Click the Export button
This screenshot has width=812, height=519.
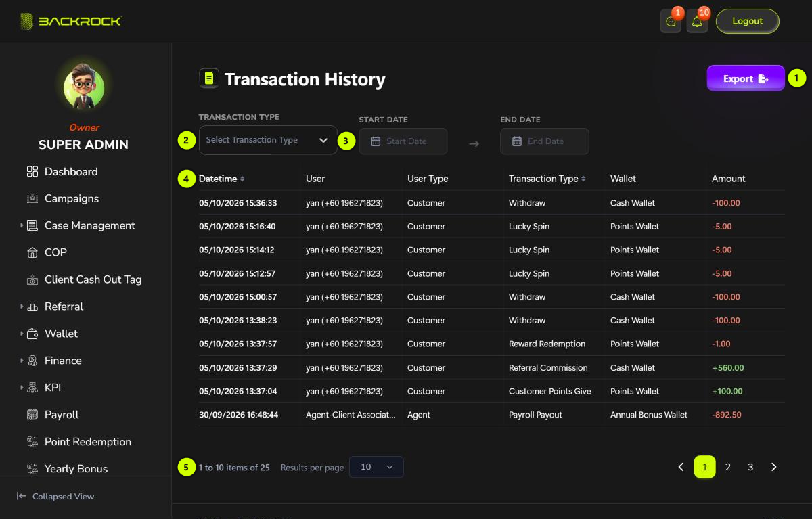click(x=746, y=78)
